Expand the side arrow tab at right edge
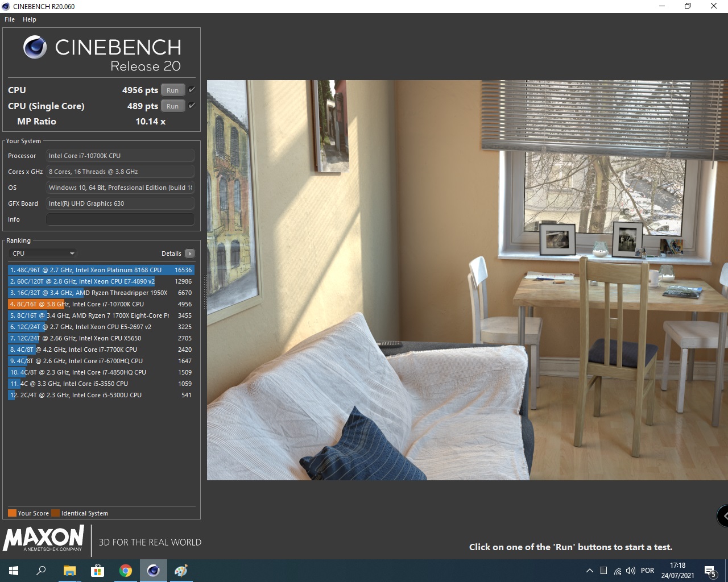 (723, 516)
